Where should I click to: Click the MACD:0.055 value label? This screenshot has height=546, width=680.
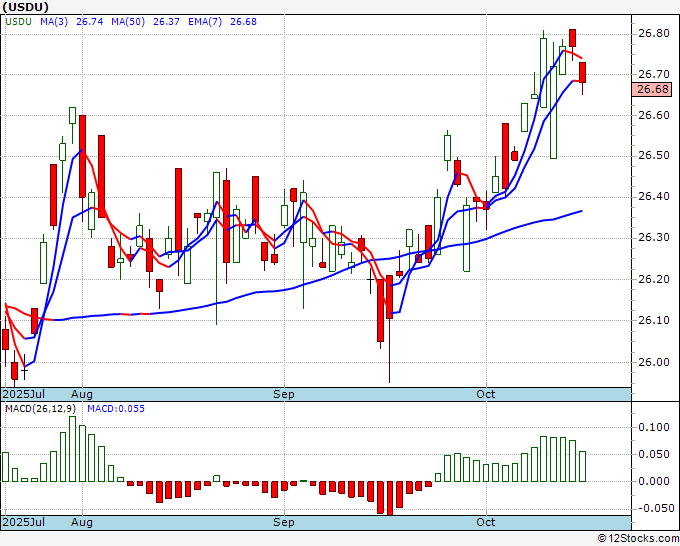point(116,409)
